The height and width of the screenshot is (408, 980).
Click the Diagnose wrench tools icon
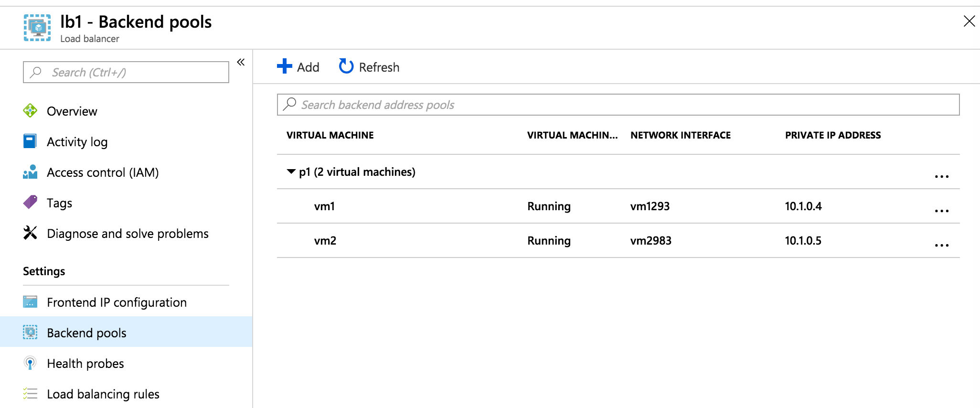coord(30,233)
